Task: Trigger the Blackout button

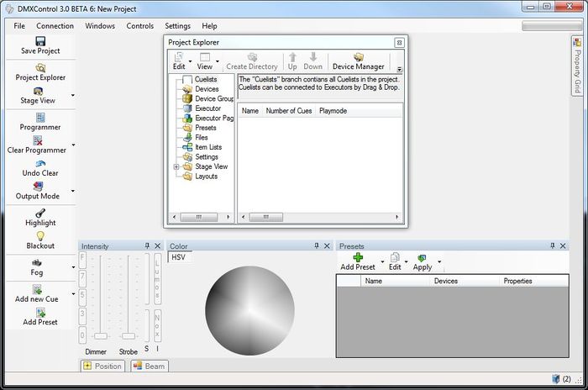Action: tap(39, 236)
